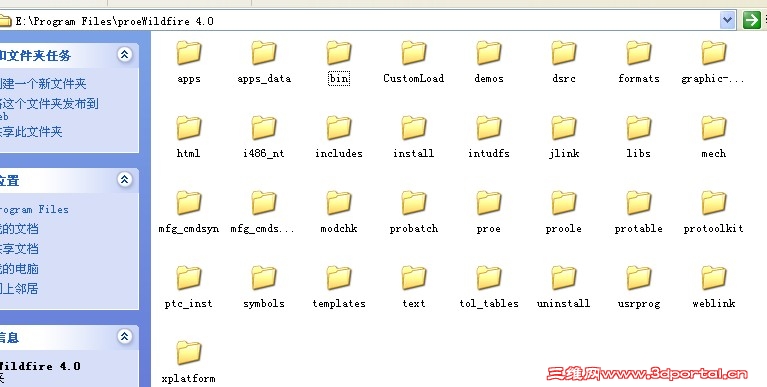This screenshot has width=767, height=387.
Task: Click the protoolkit folder name label
Action: [714, 228]
